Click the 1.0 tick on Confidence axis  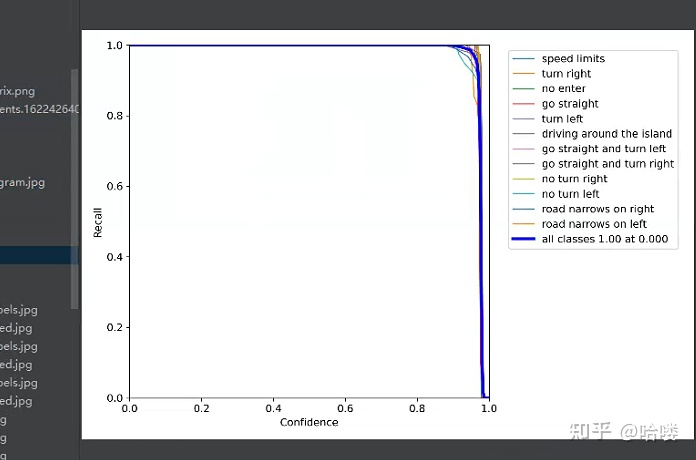(x=489, y=408)
